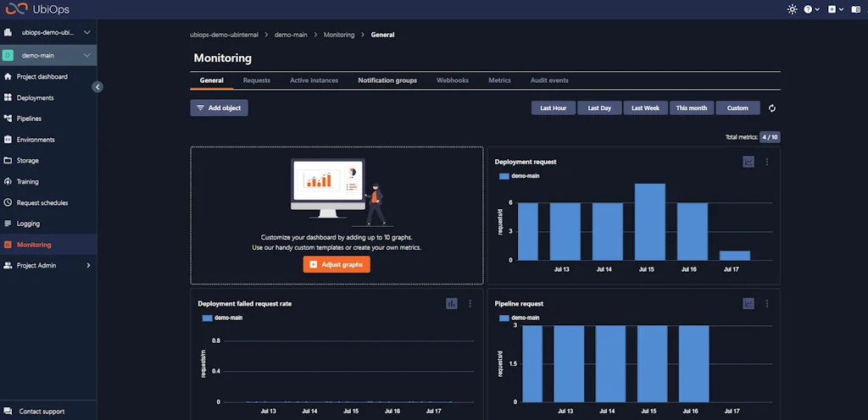Click the Project dashboard home icon
Image resolution: width=868 pixels, height=420 pixels.
click(8, 77)
